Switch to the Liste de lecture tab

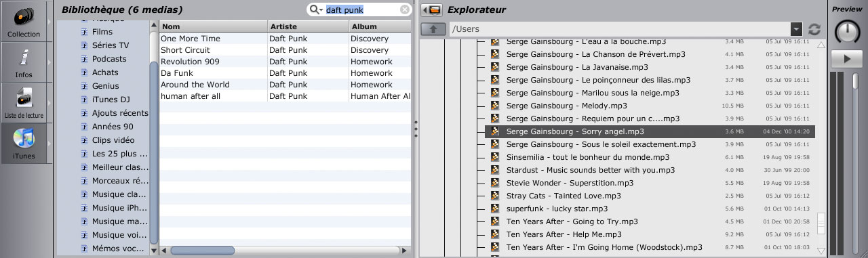pyautogui.click(x=24, y=103)
